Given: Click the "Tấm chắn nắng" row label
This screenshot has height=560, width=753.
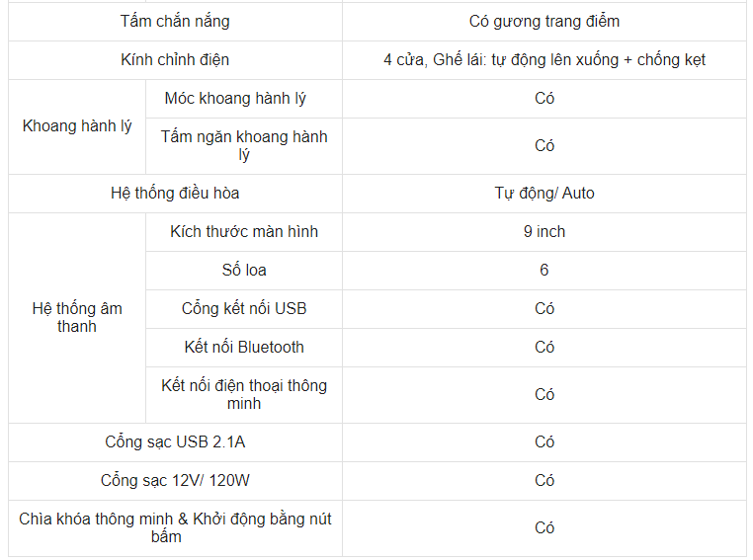Looking at the screenshot, I should coord(175,21).
